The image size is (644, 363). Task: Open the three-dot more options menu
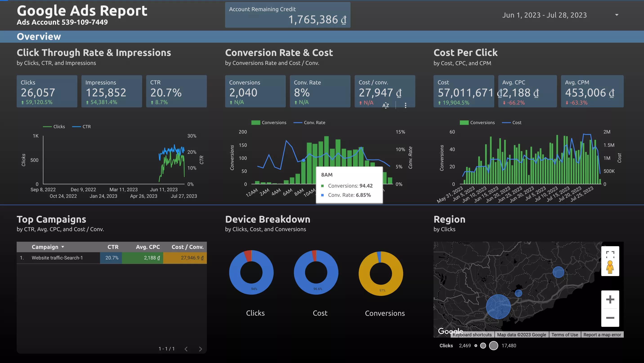[405, 105]
